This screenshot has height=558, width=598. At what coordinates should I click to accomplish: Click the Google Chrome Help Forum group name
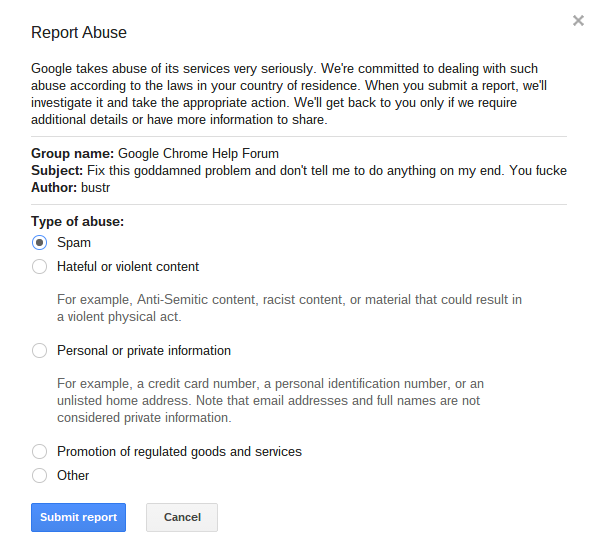point(198,153)
